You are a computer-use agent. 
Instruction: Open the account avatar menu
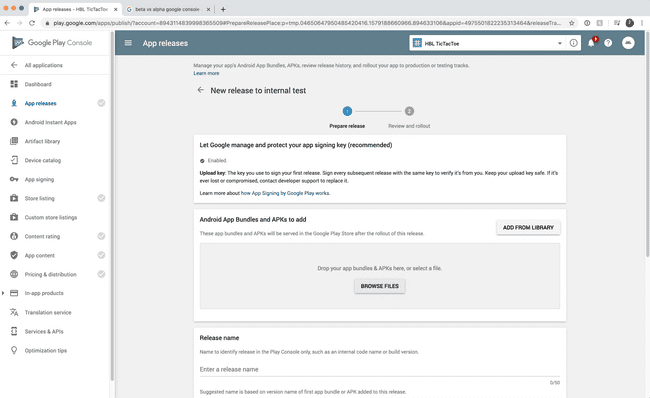point(628,43)
